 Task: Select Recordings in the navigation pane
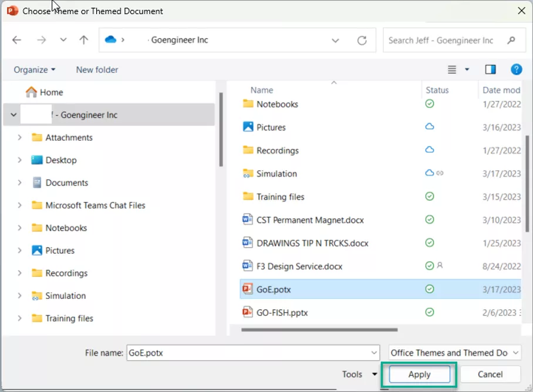coord(59,273)
